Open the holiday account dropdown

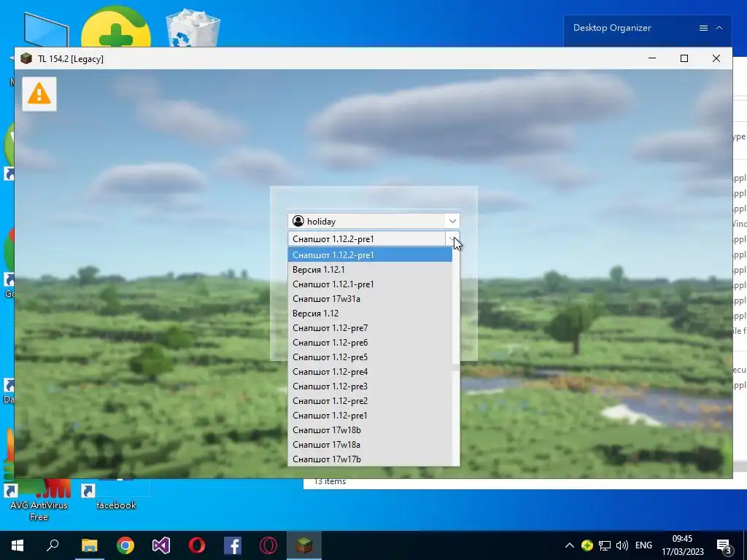pos(452,221)
